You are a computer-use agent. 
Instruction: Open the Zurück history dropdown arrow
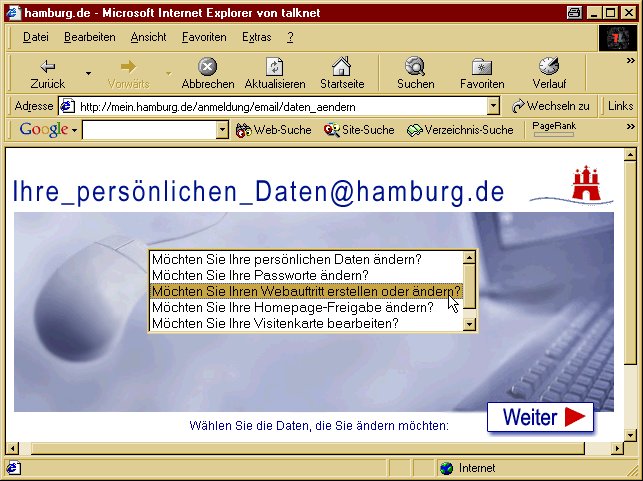coord(88,73)
